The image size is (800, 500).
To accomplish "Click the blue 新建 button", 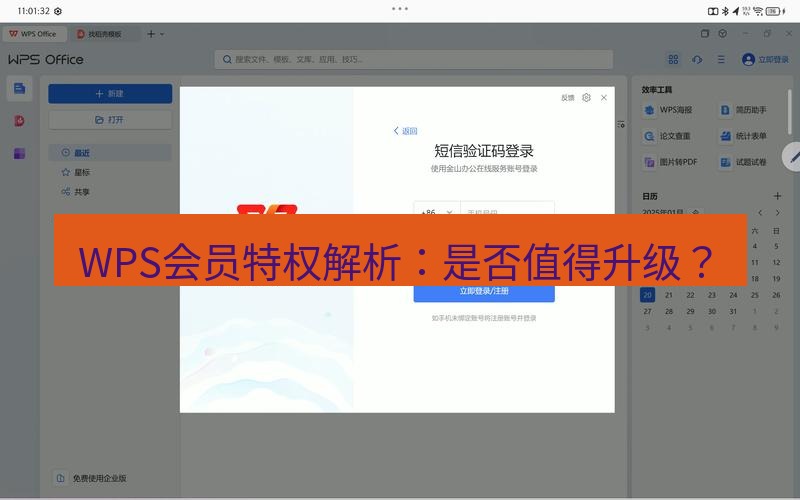I will point(110,94).
